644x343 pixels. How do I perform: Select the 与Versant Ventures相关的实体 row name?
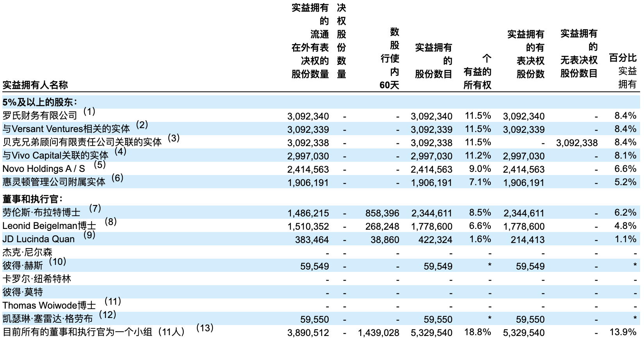click(66, 129)
